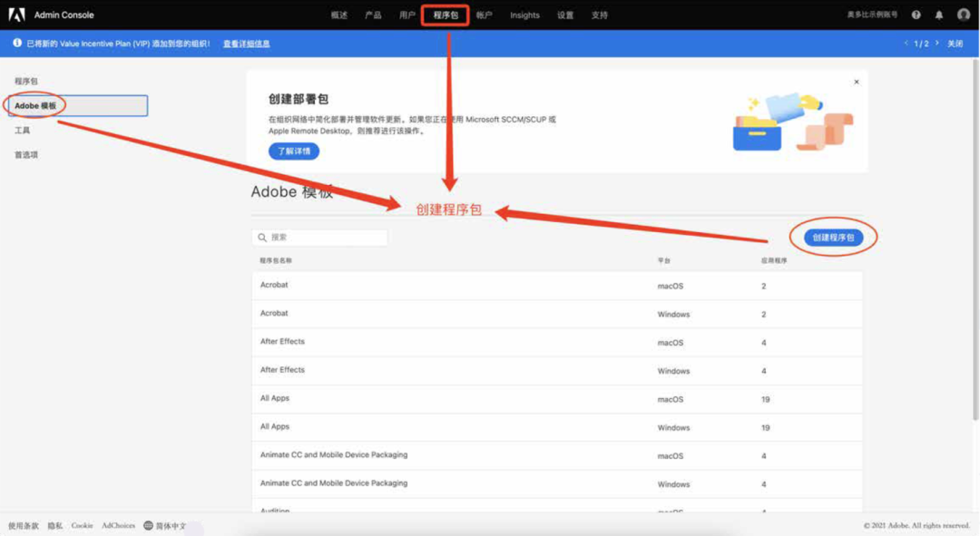The width and height of the screenshot is (980, 536).
Task: Open AdChoices footer link
Action: pos(118,525)
